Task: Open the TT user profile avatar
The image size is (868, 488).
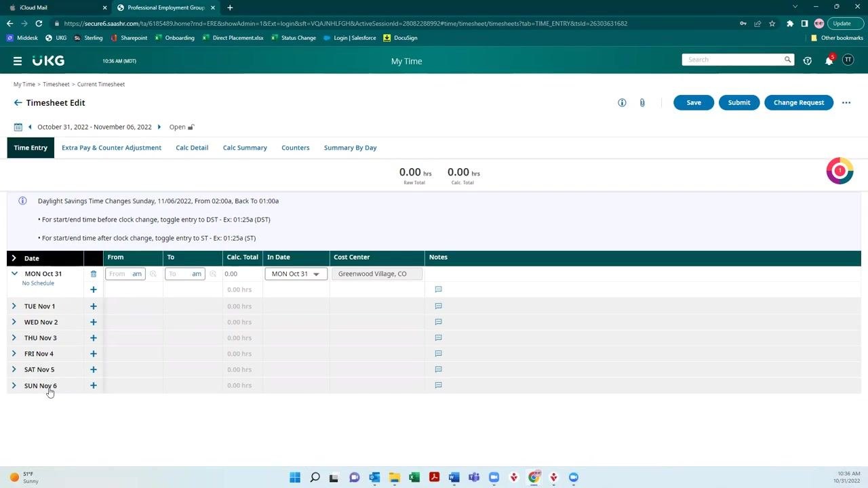Action: pyautogui.click(x=848, y=60)
